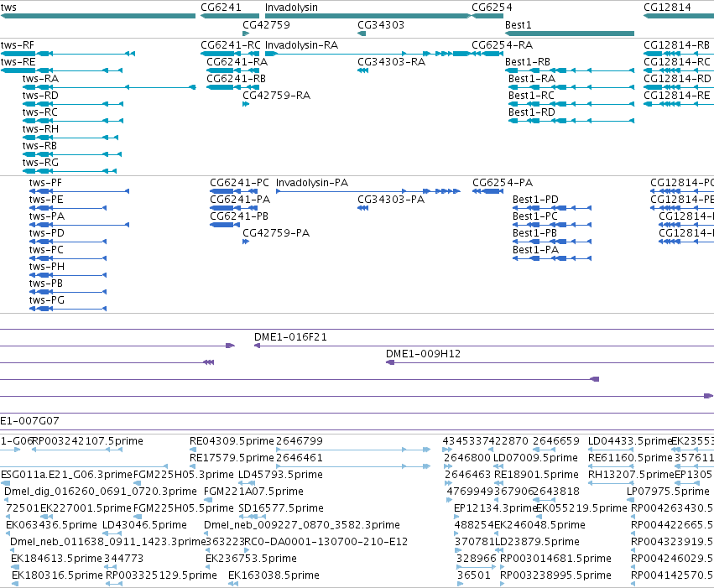Click protein CG6254-PA
714x588 pixels.
[503, 183]
